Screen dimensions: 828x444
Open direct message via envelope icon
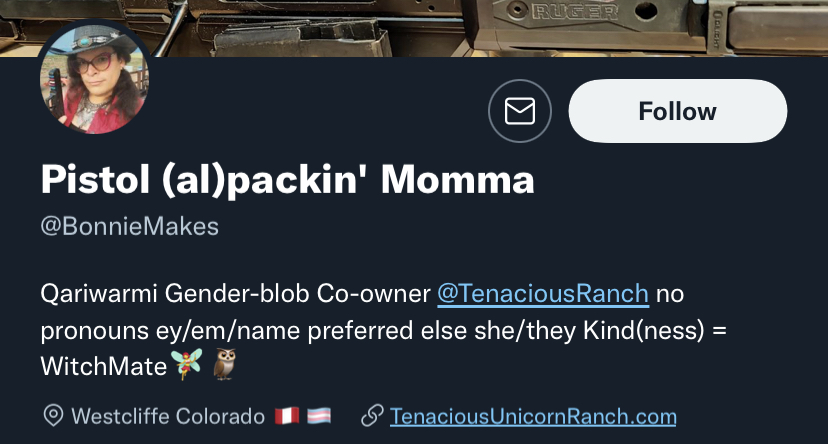(520, 111)
